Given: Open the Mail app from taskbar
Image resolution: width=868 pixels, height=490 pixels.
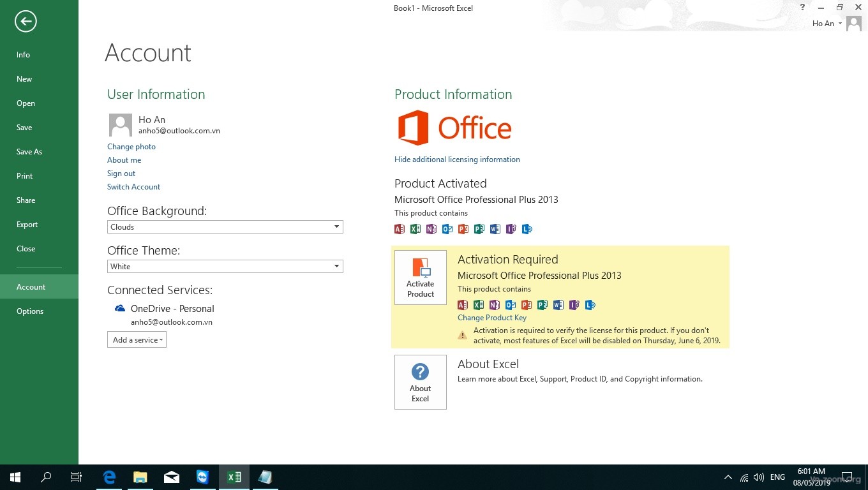Looking at the screenshot, I should coord(172,477).
